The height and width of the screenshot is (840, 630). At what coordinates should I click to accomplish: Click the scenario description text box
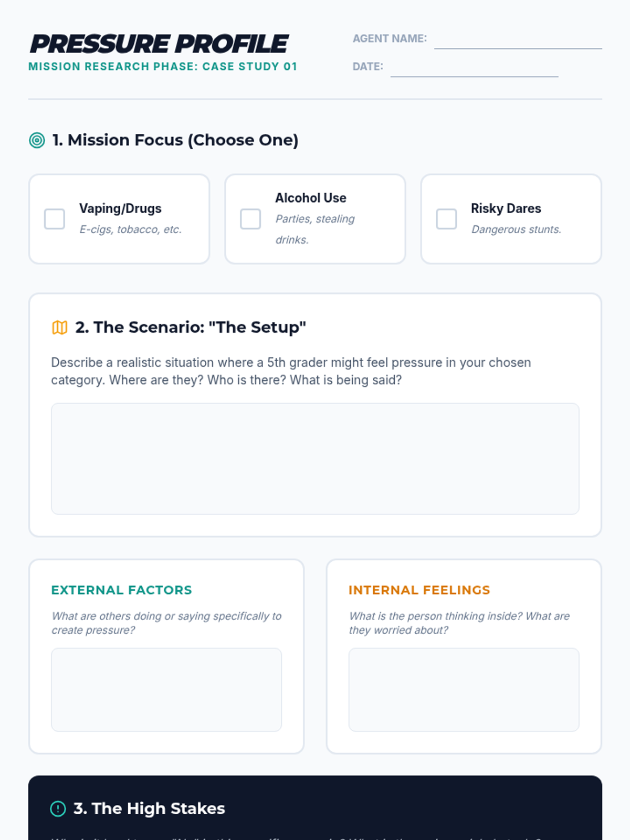point(315,459)
